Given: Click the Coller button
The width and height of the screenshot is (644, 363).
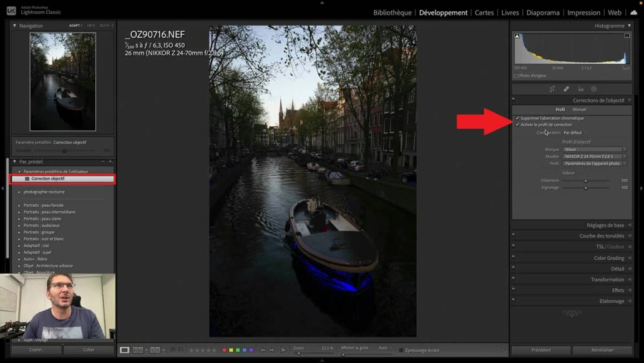Looking at the screenshot, I should [x=89, y=350].
